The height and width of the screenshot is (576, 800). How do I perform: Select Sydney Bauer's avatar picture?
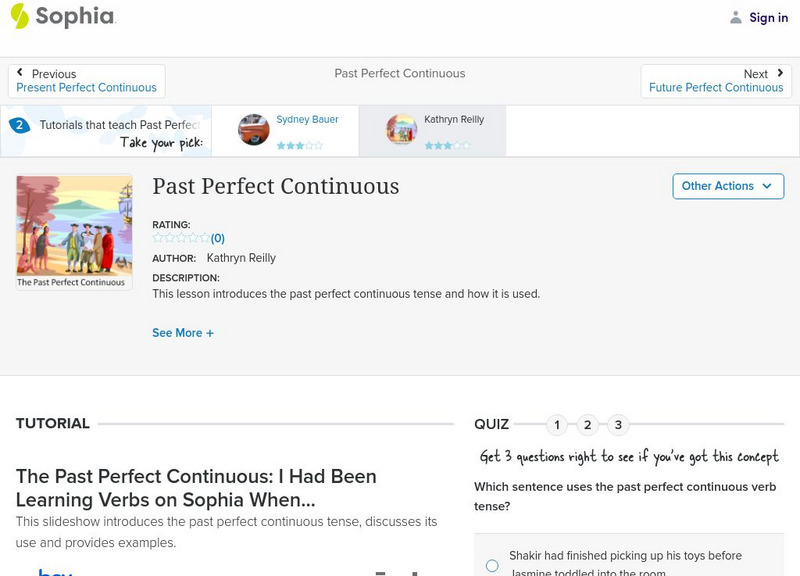tap(254, 130)
